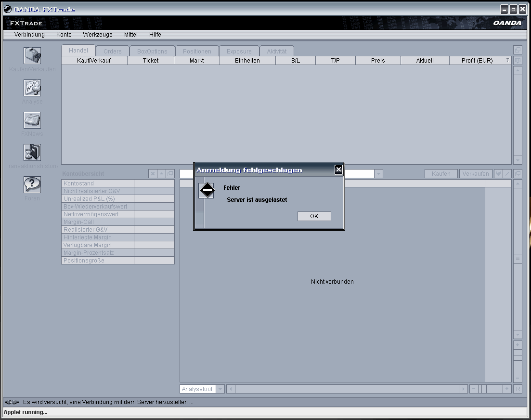This screenshot has height=420, width=531.
Task: Click chart vertical scroll down arrow
Action: point(518,335)
